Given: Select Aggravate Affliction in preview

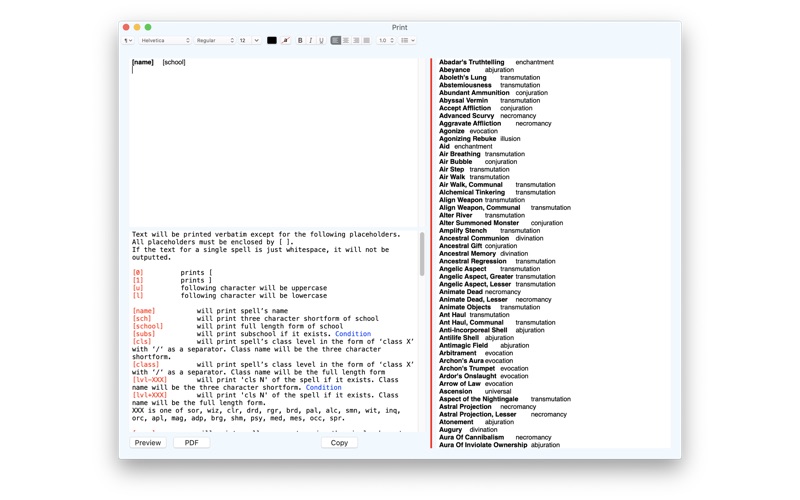Looking at the screenshot, I should click(x=470, y=123).
